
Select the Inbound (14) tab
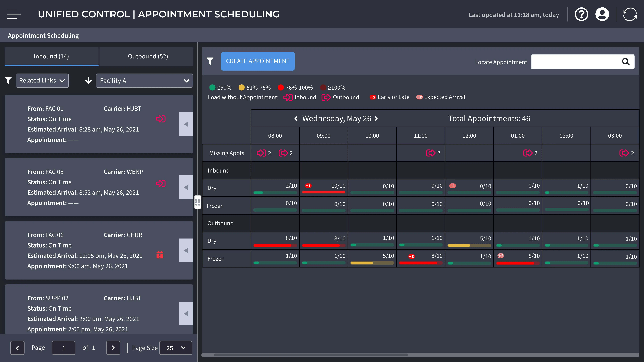[51, 56]
